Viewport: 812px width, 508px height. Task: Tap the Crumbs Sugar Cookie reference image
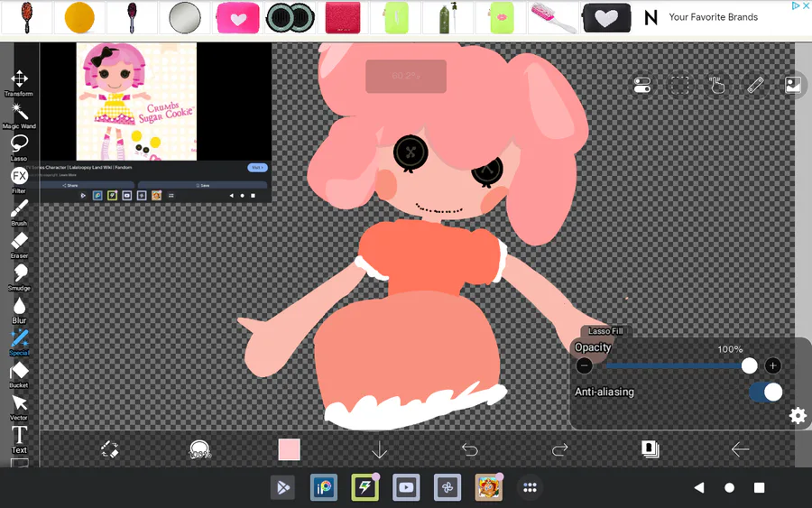coord(136,101)
